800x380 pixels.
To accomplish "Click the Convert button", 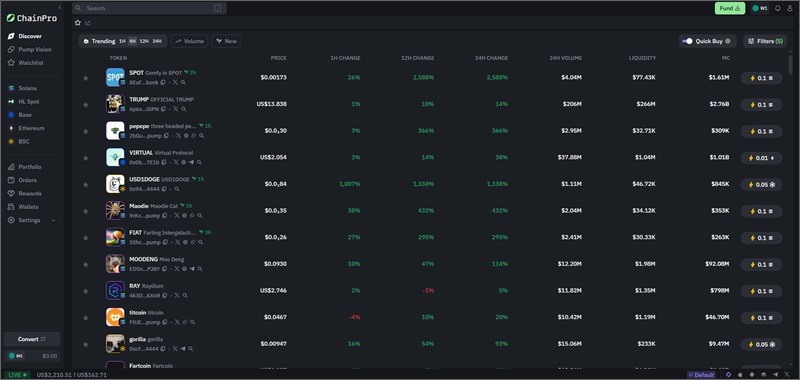I will [x=32, y=339].
